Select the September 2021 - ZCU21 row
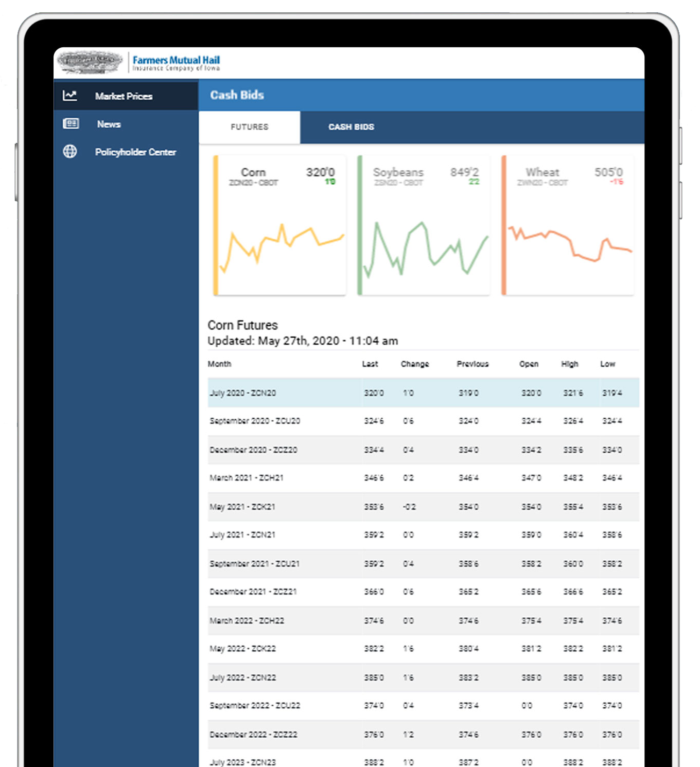The image size is (700, 767). [424, 564]
